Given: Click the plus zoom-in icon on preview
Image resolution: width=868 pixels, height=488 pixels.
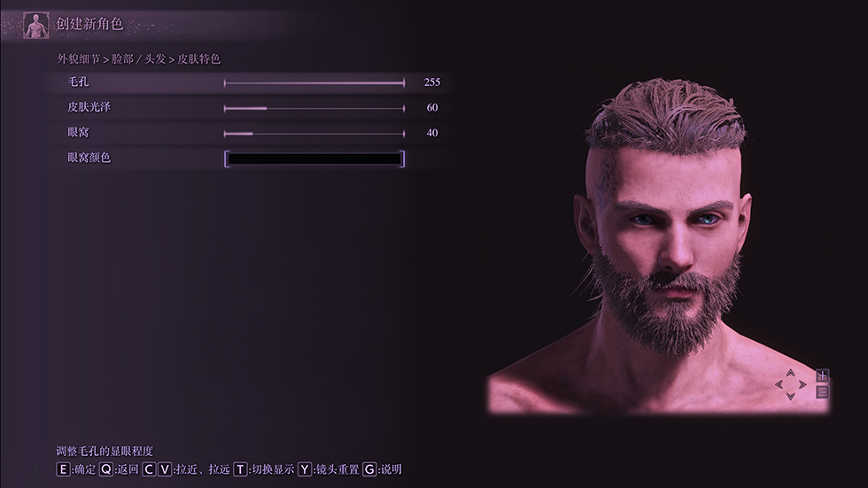Looking at the screenshot, I should [x=822, y=376].
